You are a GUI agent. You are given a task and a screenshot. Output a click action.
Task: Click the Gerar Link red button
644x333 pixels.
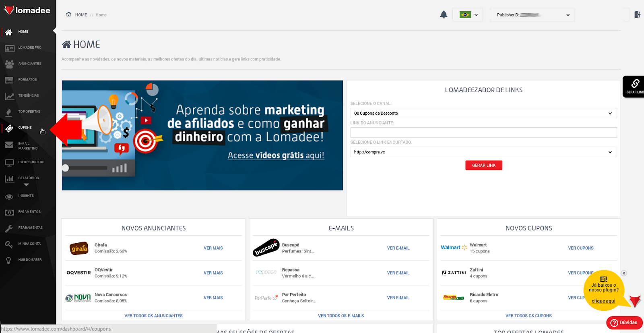[x=484, y=165]
